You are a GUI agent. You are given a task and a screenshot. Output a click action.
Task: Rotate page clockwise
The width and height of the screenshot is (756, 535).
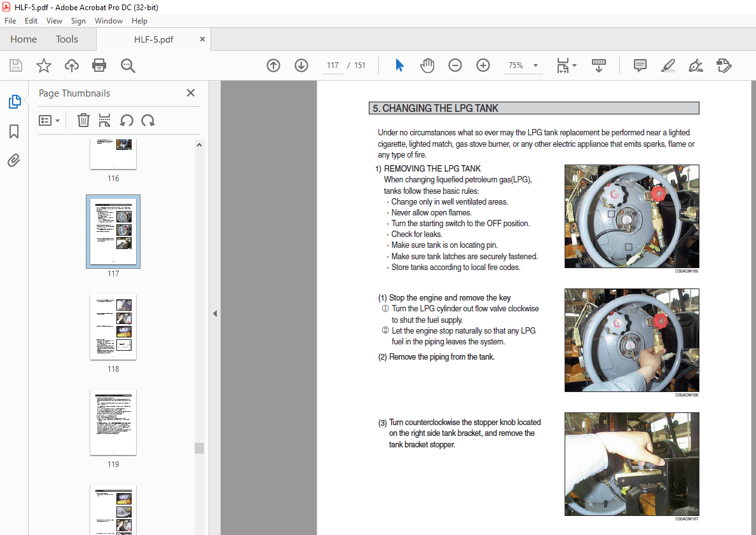point(148,120)
